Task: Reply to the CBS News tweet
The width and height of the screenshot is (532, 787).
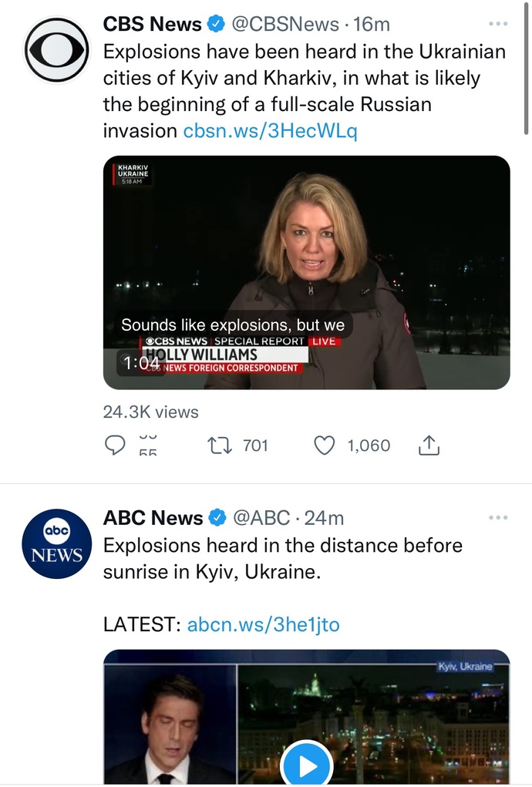Action: [115, 446]
